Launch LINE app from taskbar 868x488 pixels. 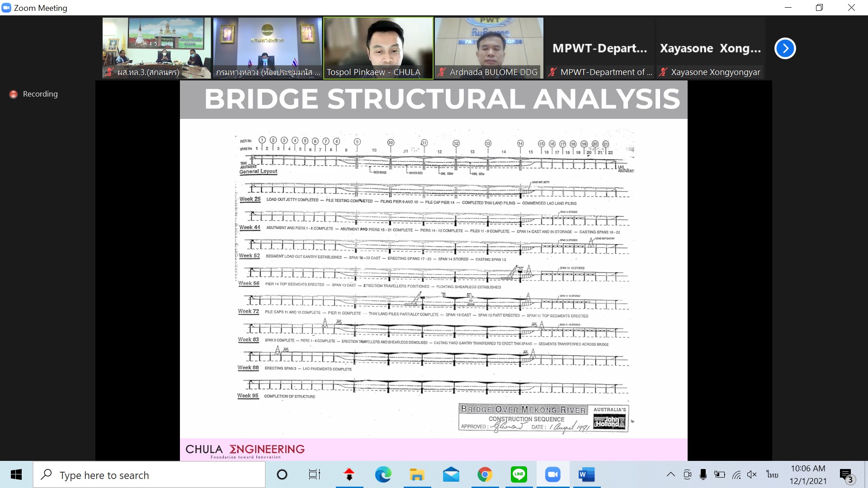(x=519, y=474)
